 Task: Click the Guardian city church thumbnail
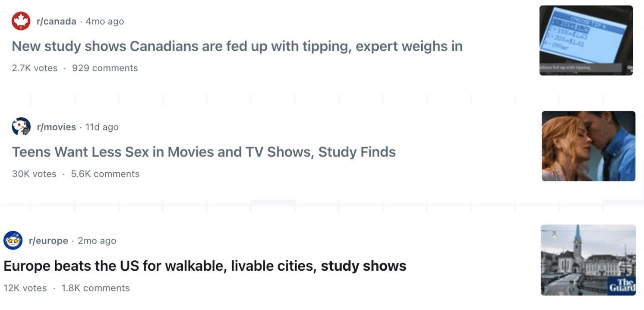coord(588,260)
